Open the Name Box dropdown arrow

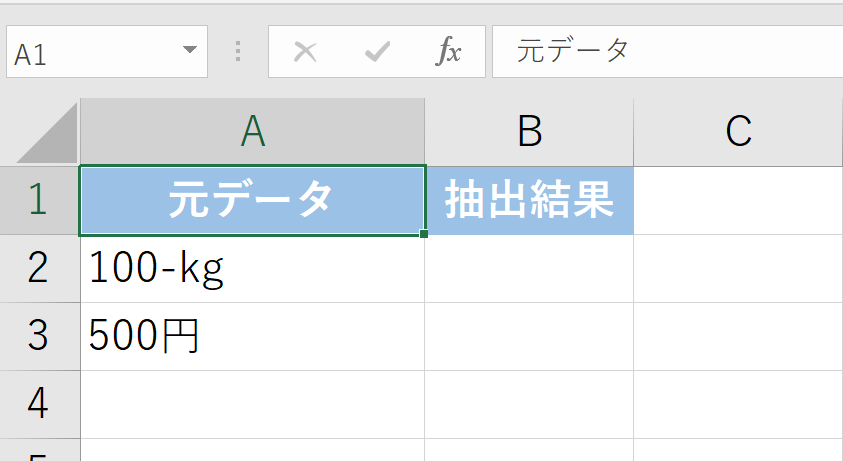pyautogui.click(x=189, y=52)
